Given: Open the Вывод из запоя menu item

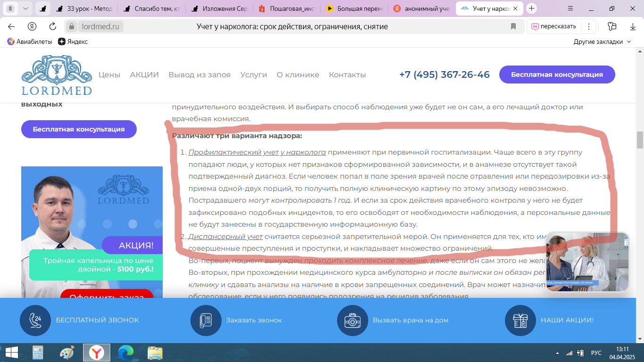Looking at the screenshot, I should pyautogui.click(x=199, y=74).
